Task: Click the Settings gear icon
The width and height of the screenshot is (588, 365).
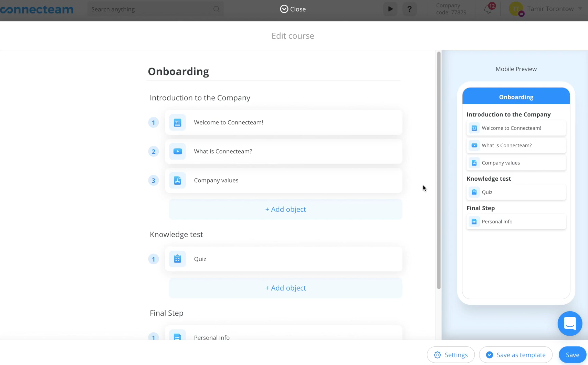Action: (437, 355)
